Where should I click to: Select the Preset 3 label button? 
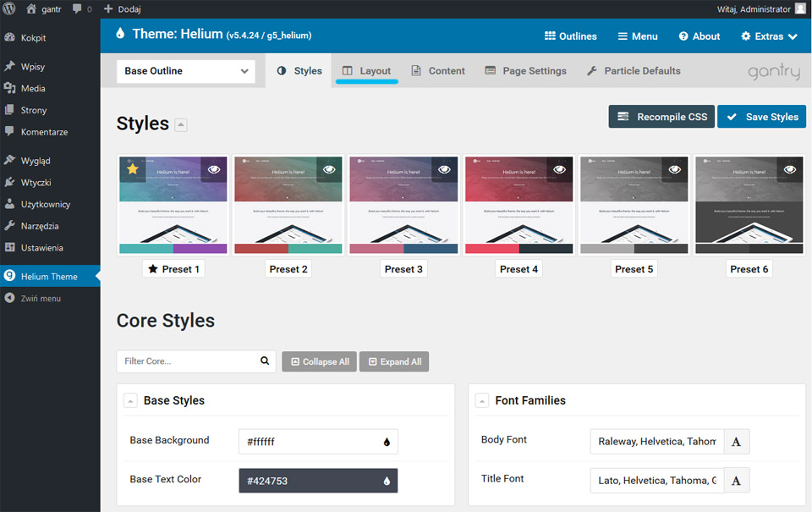[403, 269]
